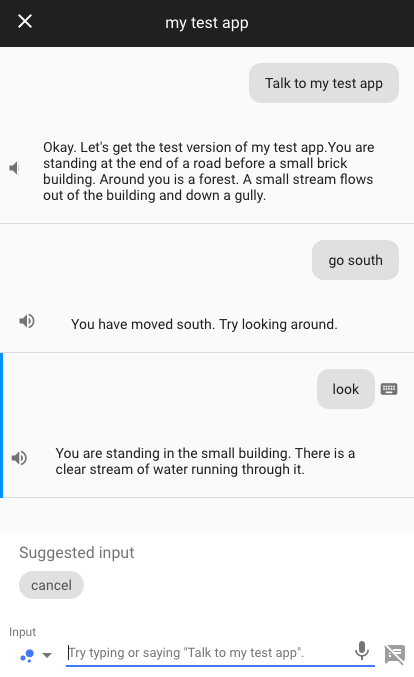Click the 'look' message bubble
This screenshot has height=677, width=414.
pos(345,389)
